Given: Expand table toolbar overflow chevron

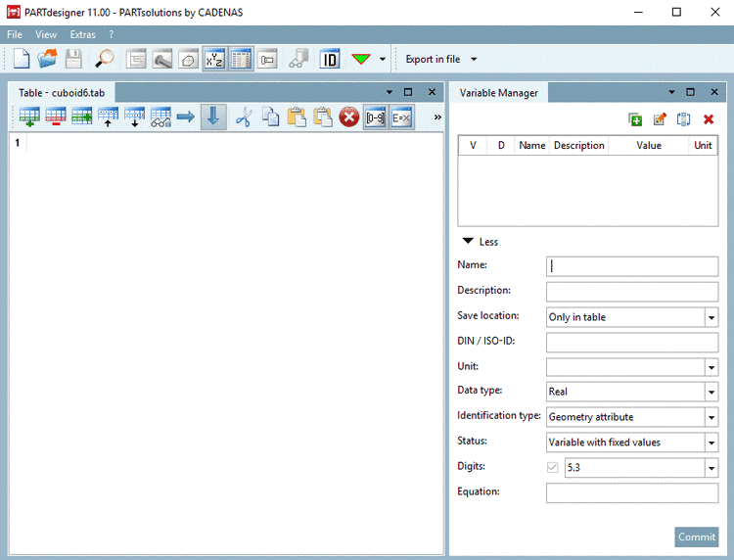Looking at the screenshot, I should pos(437,117).
